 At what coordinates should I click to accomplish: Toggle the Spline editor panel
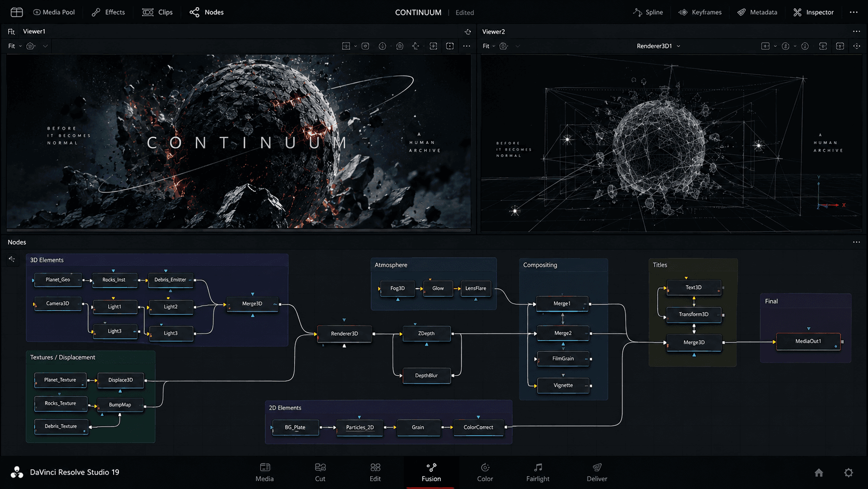pos(648,12)
